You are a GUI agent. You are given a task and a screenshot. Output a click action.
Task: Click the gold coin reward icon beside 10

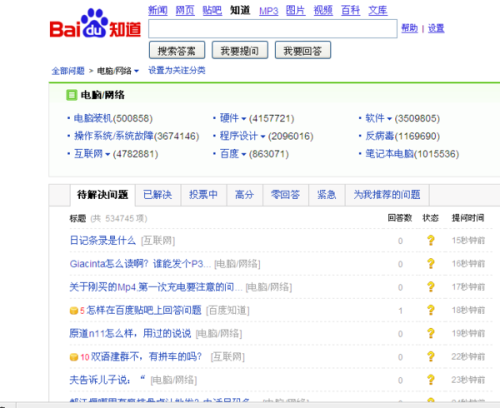pyautogui.click(x=74, y=357)
